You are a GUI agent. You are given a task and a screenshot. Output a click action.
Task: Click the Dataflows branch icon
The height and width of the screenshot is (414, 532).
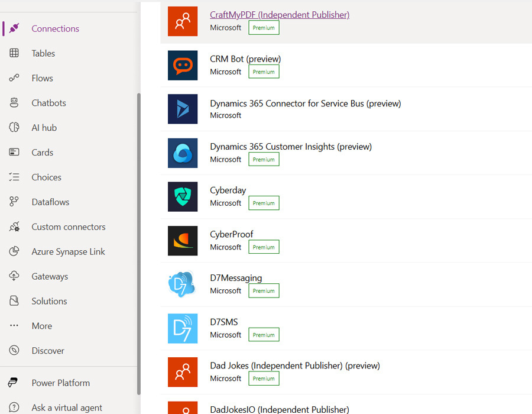click(x=14, y=202)
